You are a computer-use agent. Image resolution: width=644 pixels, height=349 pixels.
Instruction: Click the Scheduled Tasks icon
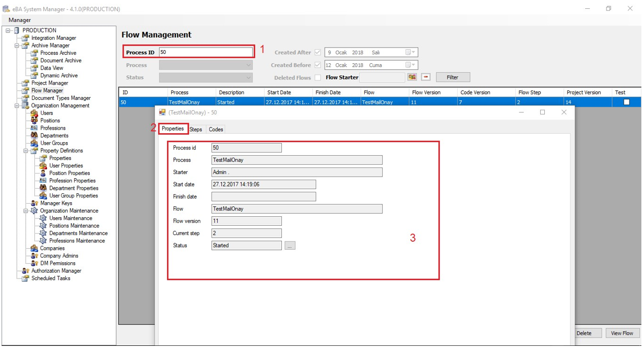point(25,278)
